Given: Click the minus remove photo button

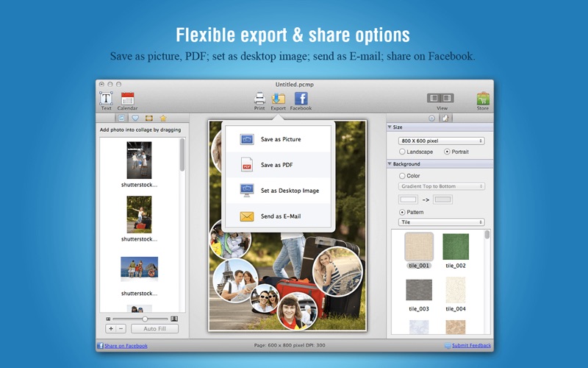Looking at the screenshot, I should [121, 328].
